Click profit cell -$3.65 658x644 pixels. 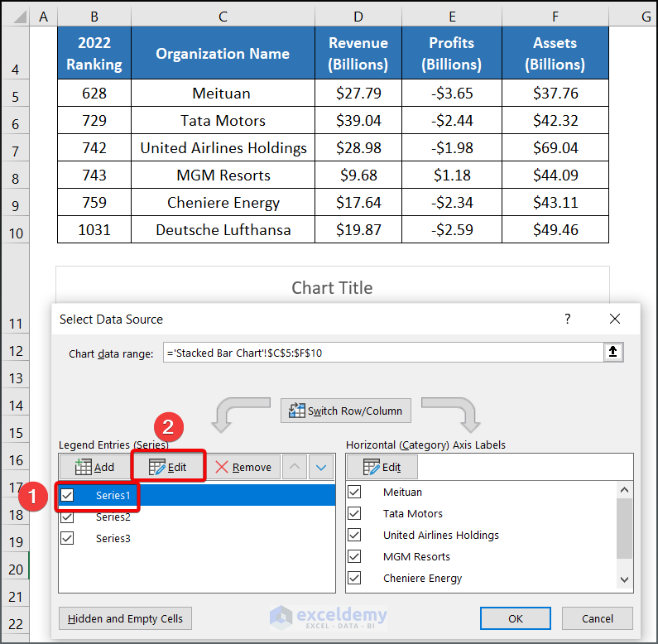(452, 94)
